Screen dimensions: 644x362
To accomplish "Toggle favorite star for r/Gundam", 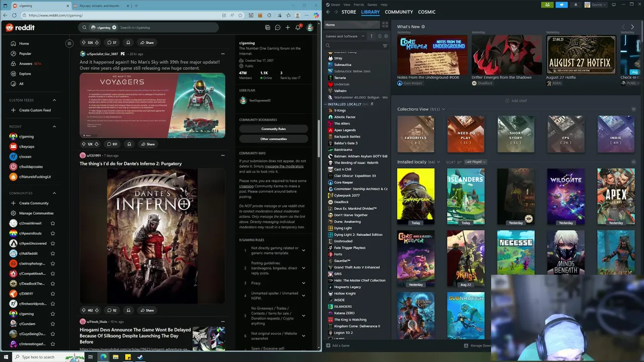I will [52, 324].
